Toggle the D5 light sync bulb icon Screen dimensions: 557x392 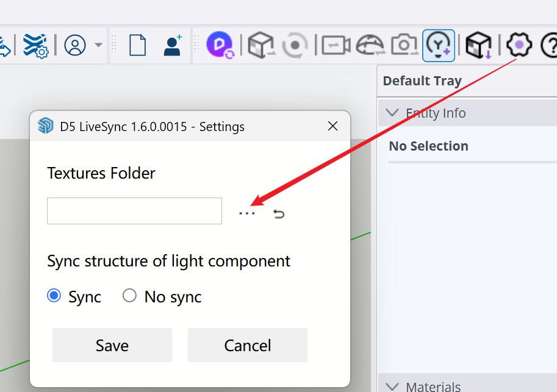438,45
